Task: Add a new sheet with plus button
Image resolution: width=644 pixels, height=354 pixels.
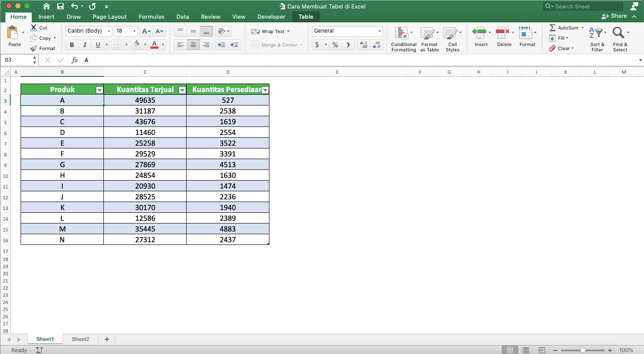Action: (x=107, y=339)
